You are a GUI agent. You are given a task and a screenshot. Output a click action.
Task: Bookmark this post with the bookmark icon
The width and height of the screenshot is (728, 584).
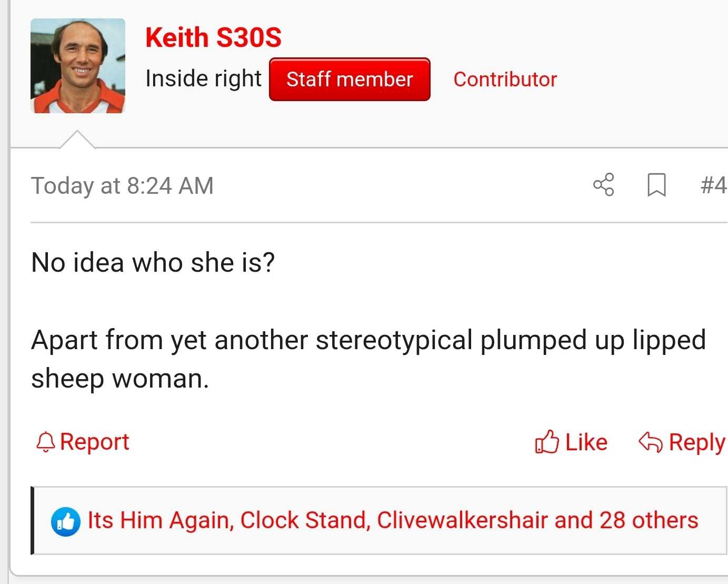[656, 185]
